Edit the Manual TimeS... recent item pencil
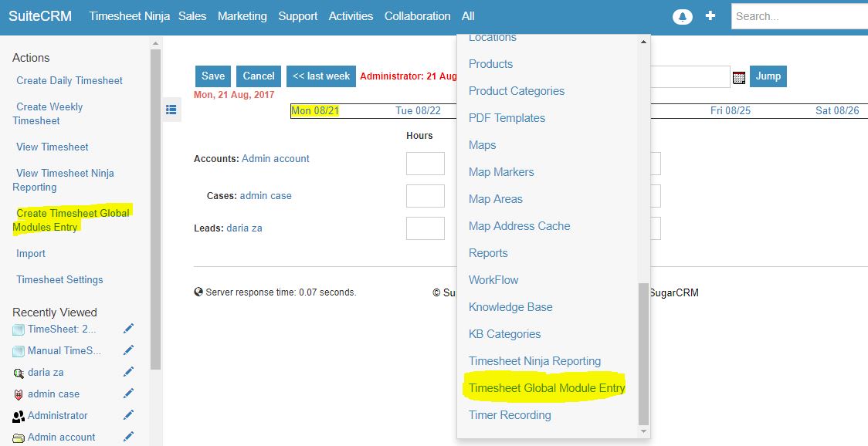Viewport: 868px width, 446px height. tap(128, 350)
